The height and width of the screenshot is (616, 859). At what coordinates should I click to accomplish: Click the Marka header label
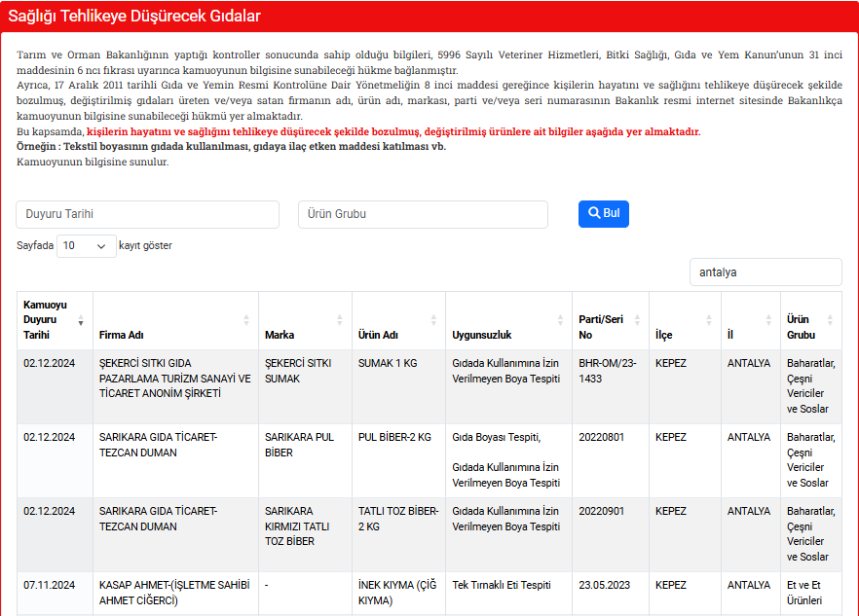280,335
